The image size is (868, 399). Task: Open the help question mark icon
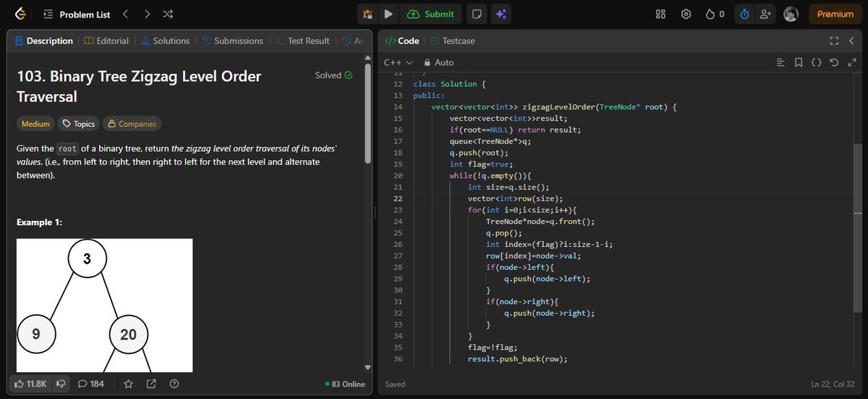click(x=174, y=384)
